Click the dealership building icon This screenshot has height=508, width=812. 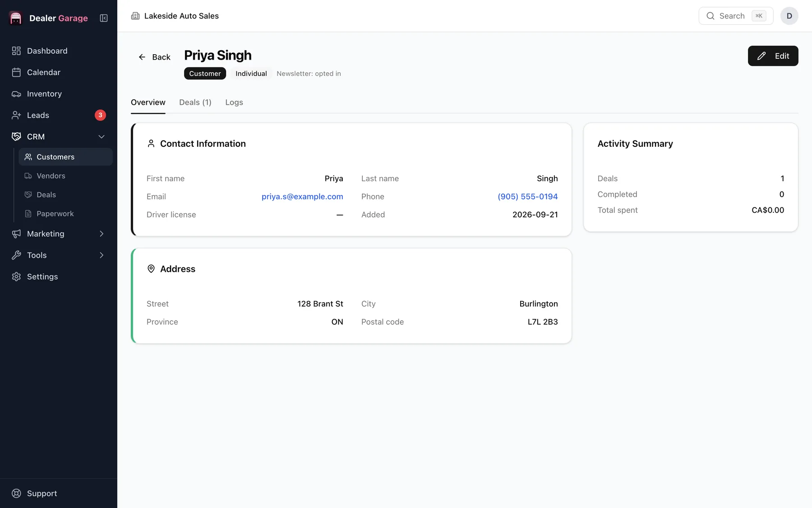135,16
